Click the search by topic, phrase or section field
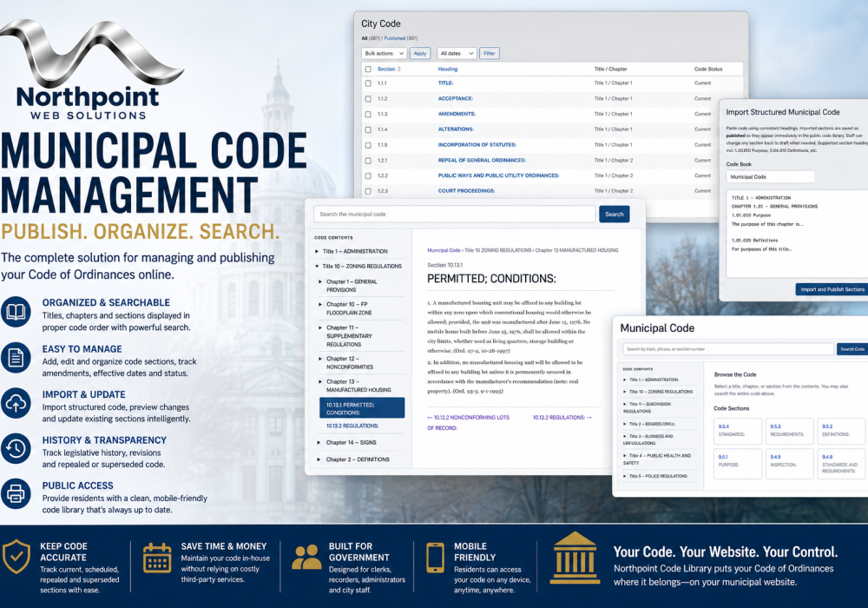Screen dimensions: 868x608 tap(728, 349)
